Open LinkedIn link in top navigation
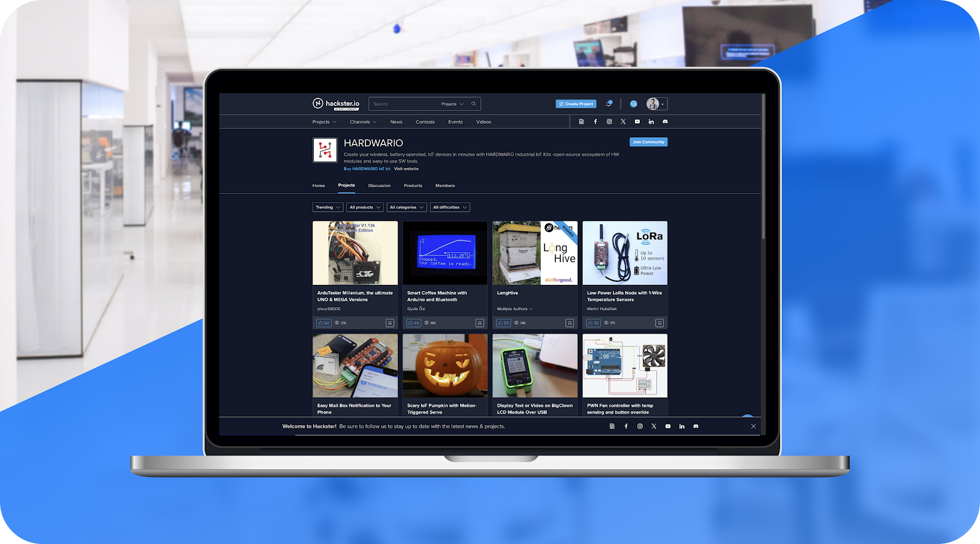Image resolution: width=980 pixels, height=544 pixels. [x=651, y=122]
